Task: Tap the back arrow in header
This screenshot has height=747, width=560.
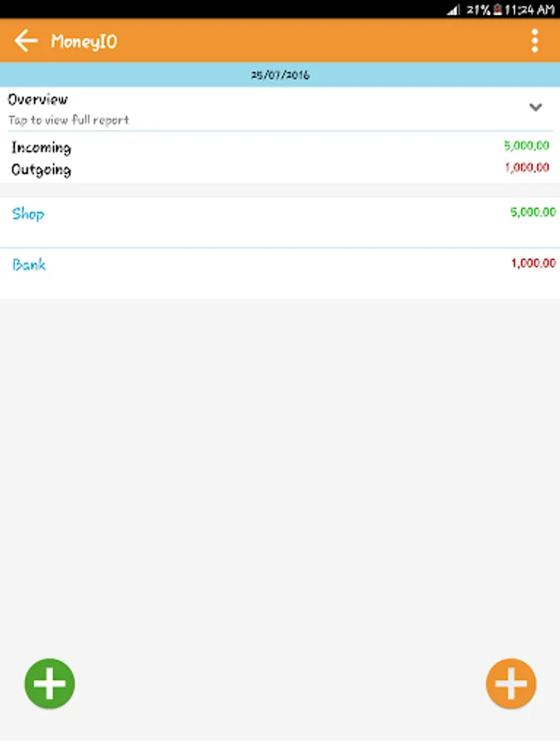Action: click(x=27, y=41)
